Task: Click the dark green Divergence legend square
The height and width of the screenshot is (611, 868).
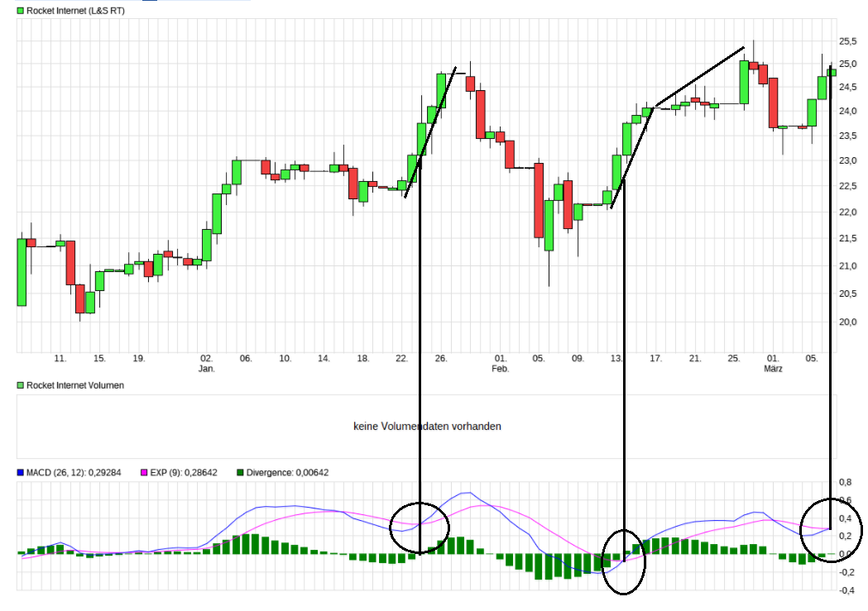Action: coord(240,473)
